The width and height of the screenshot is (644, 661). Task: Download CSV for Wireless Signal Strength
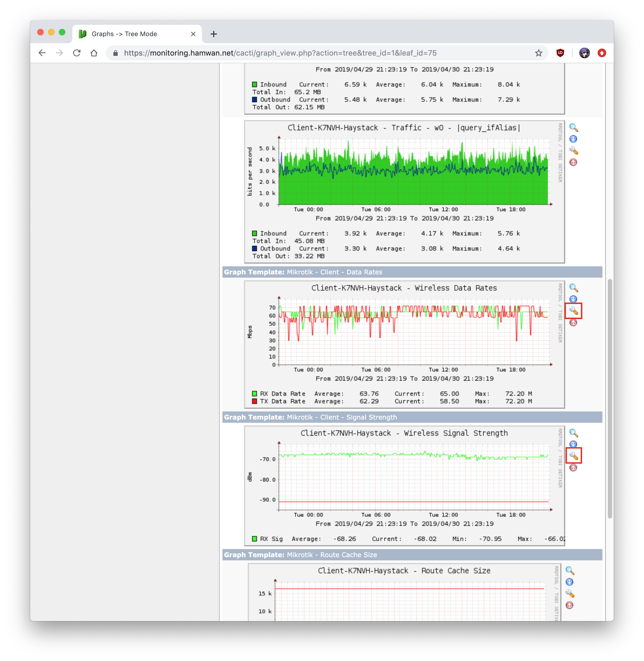[573, 444]
